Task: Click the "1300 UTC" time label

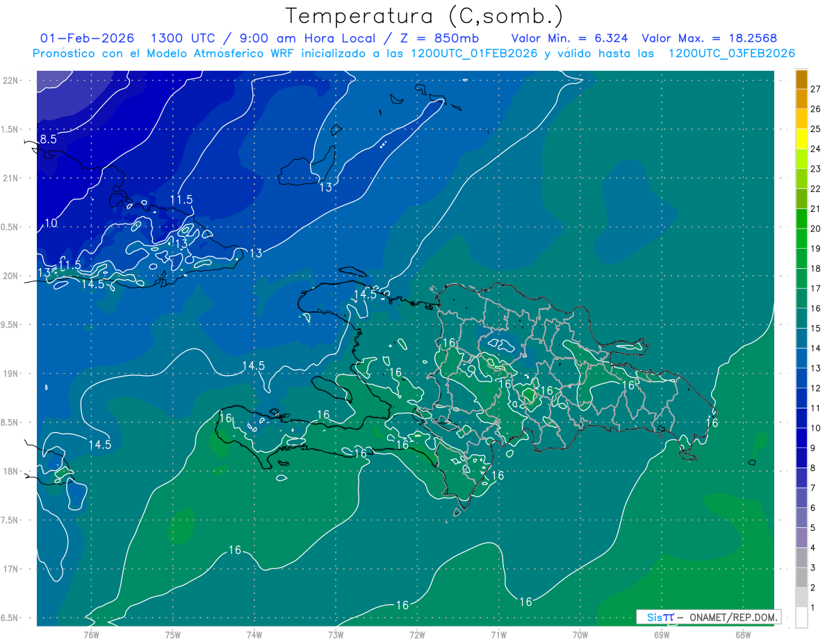Action: (183, 38)
